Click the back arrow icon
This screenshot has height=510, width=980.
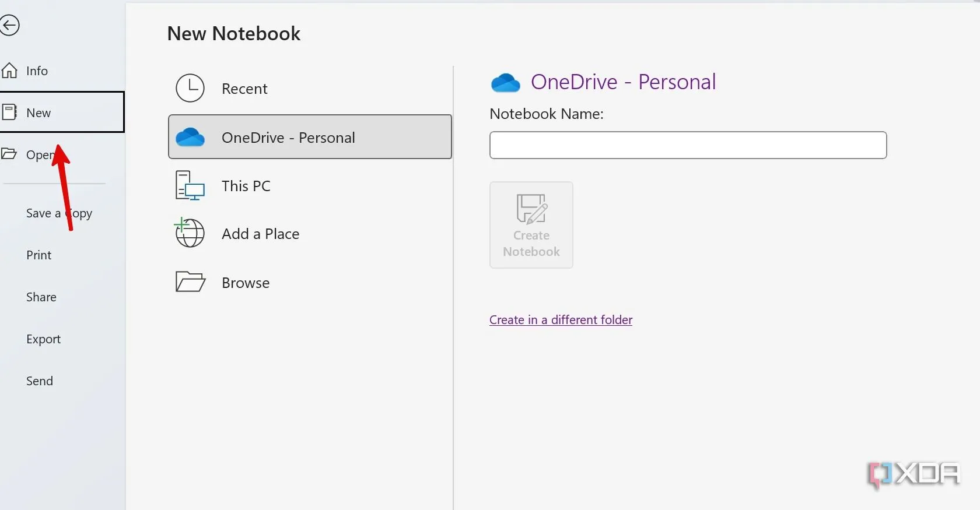click(x=9, y=25)
